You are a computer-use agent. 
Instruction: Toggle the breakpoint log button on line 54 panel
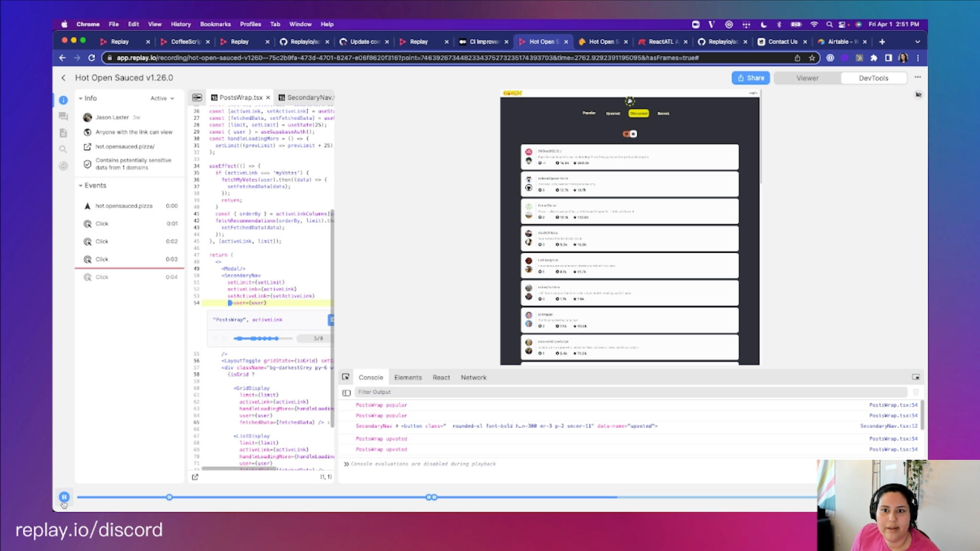pos(331,319)
